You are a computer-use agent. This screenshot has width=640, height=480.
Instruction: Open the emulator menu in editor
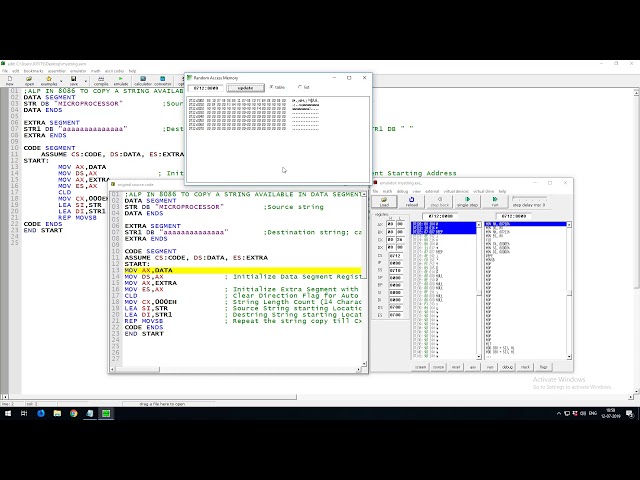[78, 71]
